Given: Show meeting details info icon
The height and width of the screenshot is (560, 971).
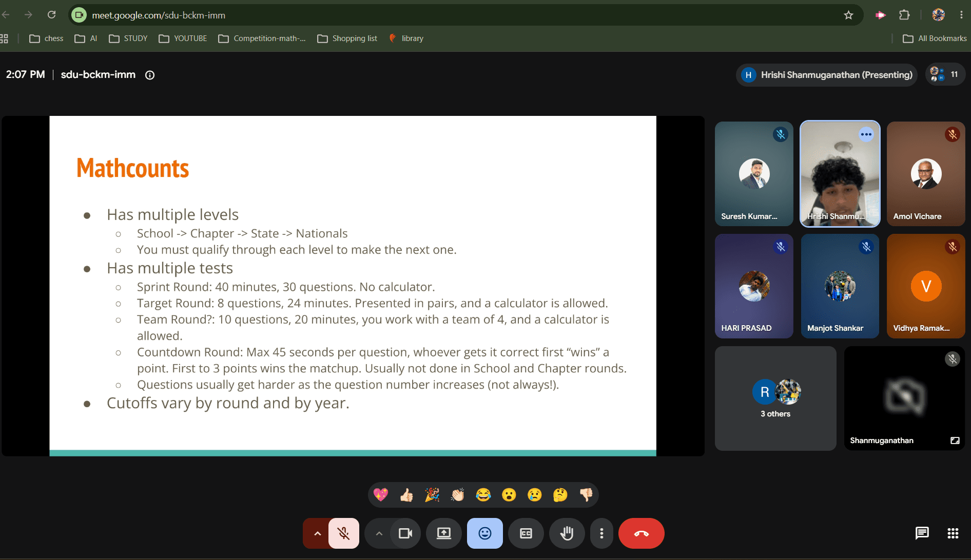Looking at the screenshot, I should click(150, 75).
